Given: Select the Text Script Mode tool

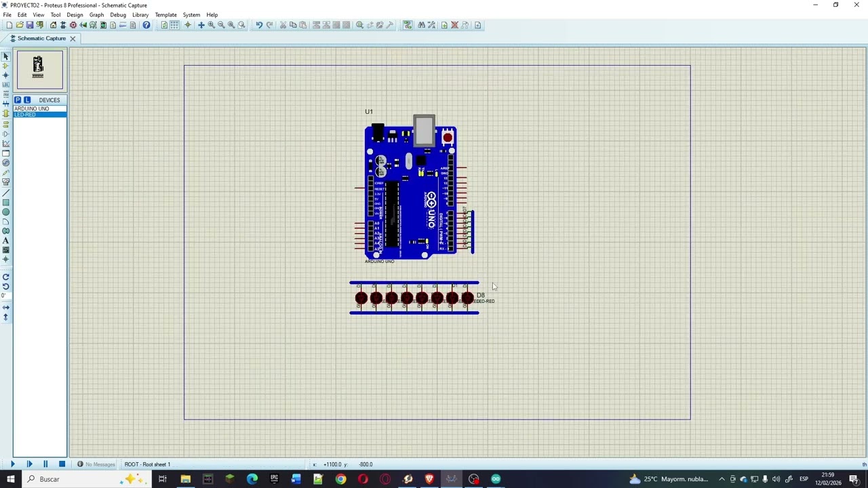Looking at the screenshot, I should click(x=6, y=94).
